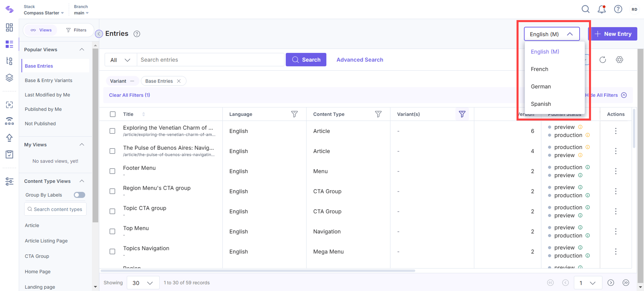The image size is (644, 291).
Task: Refresh the entries list
Action: pos(603,60)
